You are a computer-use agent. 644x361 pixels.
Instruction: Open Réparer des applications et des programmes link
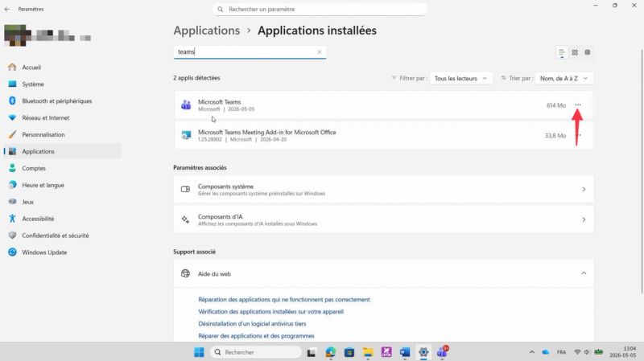click(256, 336)
